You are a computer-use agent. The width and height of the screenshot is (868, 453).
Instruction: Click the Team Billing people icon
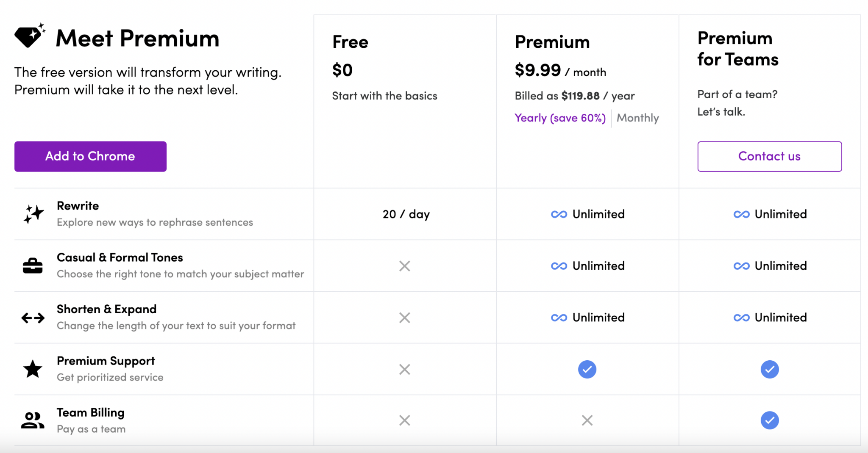click(33, 420)
